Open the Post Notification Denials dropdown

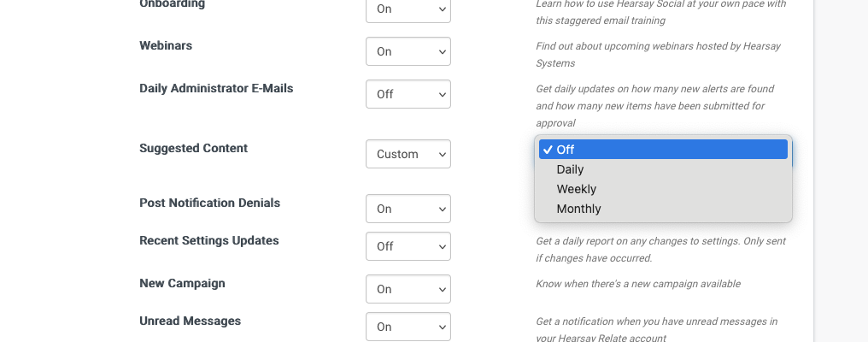(408, 209)
